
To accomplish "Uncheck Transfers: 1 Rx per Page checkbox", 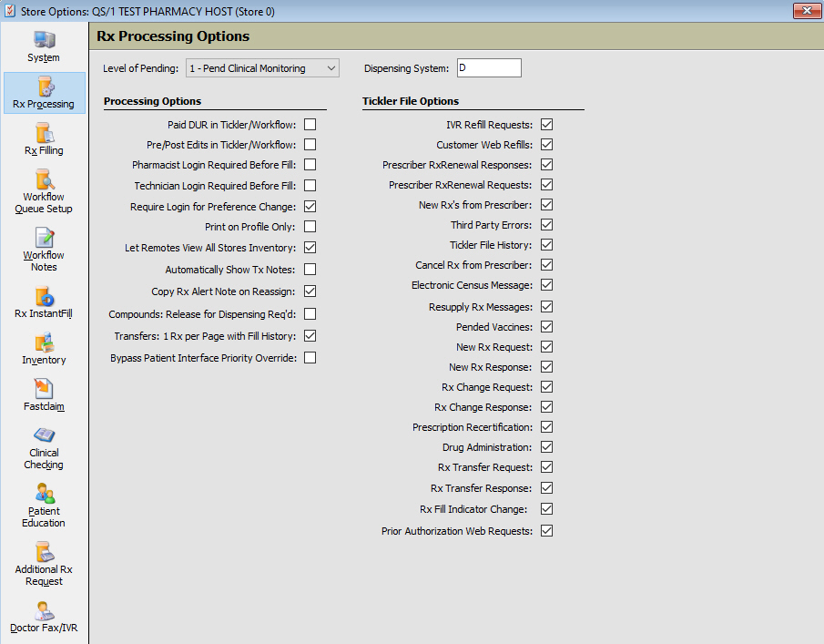I will 310,335.
